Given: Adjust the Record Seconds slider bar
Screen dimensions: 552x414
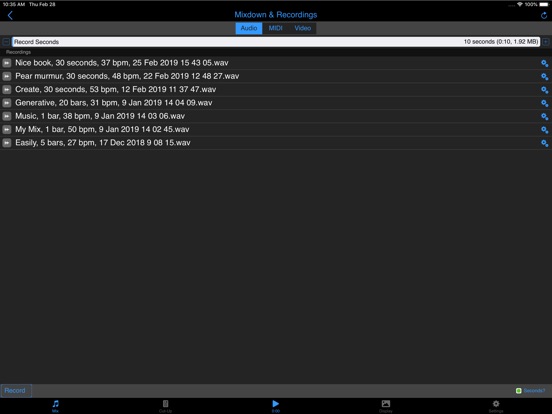Looking at the screenshot, I should [276, 42].
